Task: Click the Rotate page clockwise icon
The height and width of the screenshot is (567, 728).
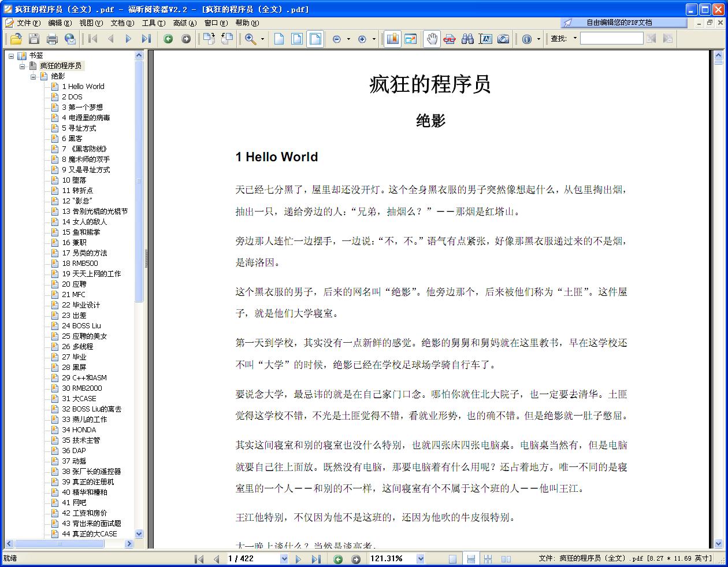Action: tap(209, 39)
